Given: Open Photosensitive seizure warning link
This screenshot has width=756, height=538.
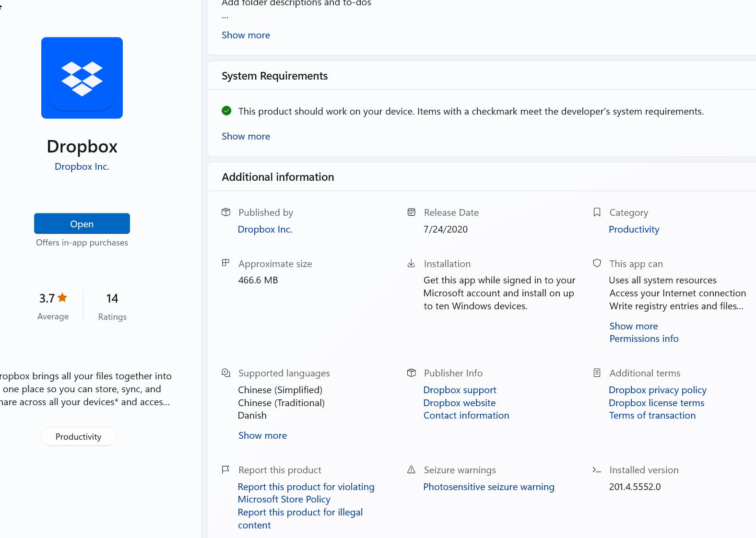Looking at the screenshot, I should point(488,487).
